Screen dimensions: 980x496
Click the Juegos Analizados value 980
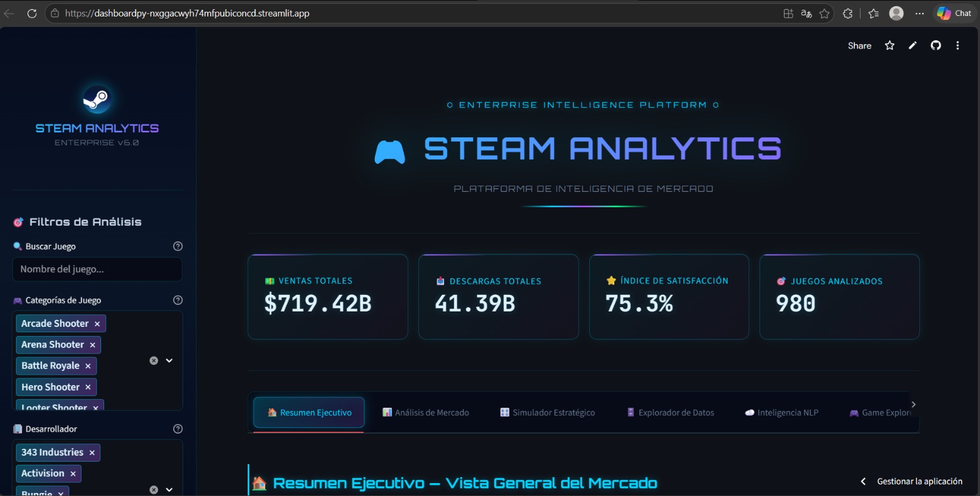point(796,303)
